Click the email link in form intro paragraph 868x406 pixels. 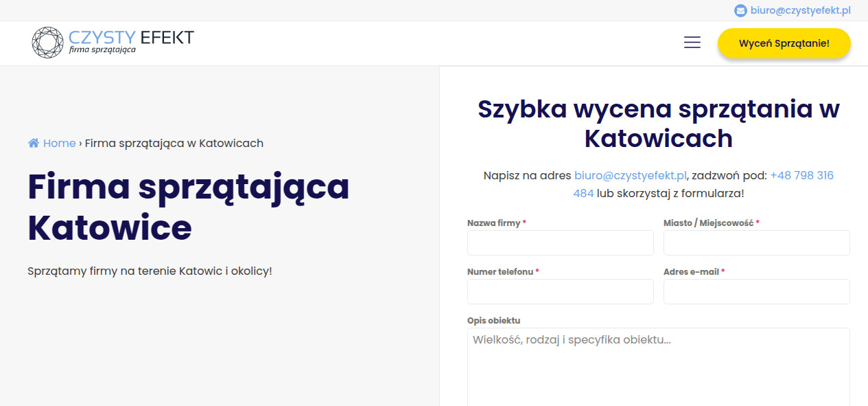click(x=630, y=175)
